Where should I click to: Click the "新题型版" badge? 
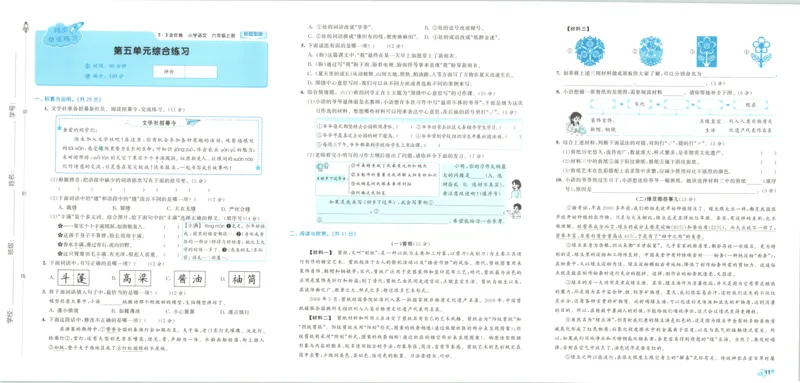pyautogui.click(x=254, y=34)
